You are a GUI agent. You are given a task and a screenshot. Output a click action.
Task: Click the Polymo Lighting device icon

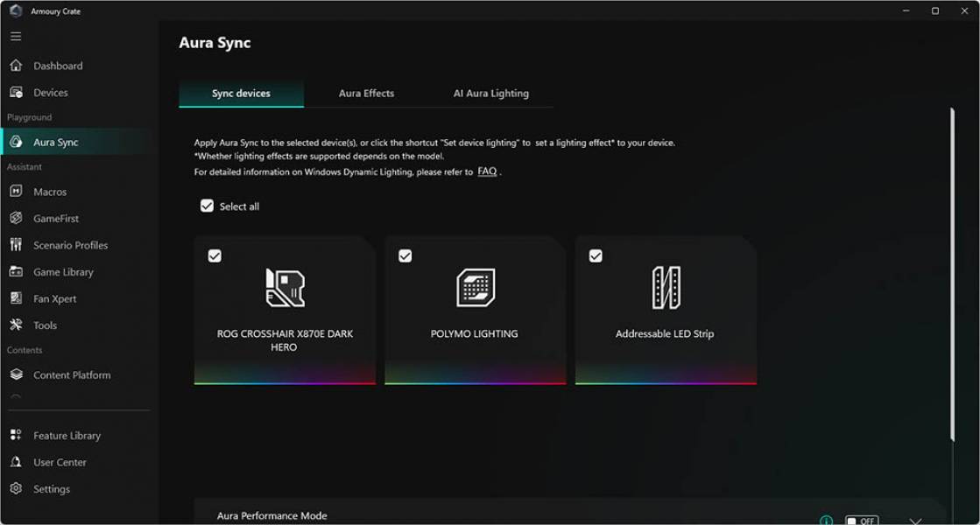point(476,288)
